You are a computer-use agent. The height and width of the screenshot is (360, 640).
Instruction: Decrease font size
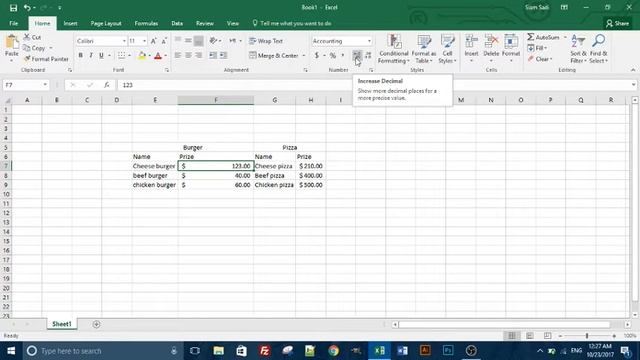tap(164, 41)
